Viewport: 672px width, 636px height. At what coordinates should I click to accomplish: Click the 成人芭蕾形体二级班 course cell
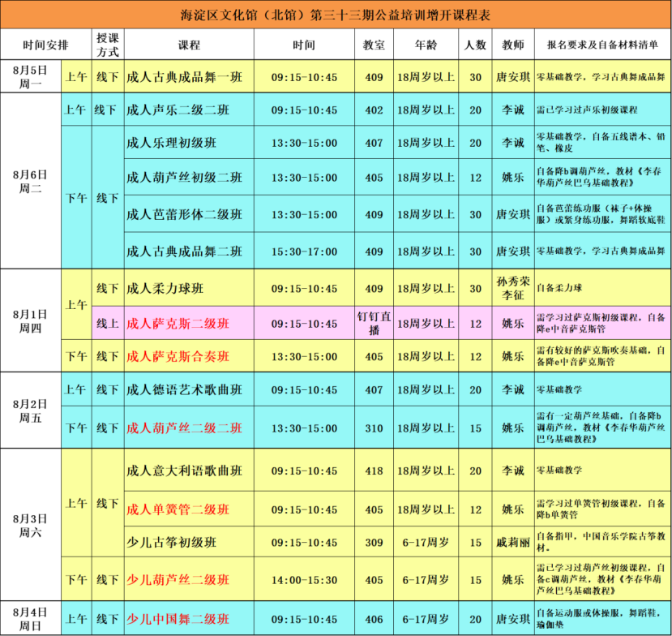(x=185, y=215)
